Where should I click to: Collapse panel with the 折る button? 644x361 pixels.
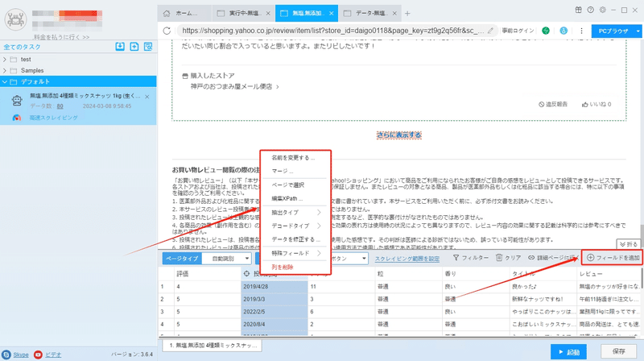629,244
